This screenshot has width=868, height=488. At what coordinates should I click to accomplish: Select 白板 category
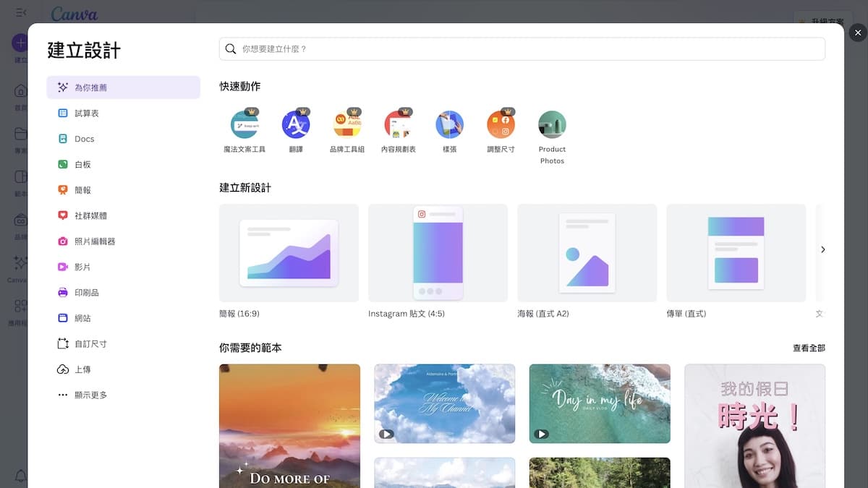[x=124, y=164]
